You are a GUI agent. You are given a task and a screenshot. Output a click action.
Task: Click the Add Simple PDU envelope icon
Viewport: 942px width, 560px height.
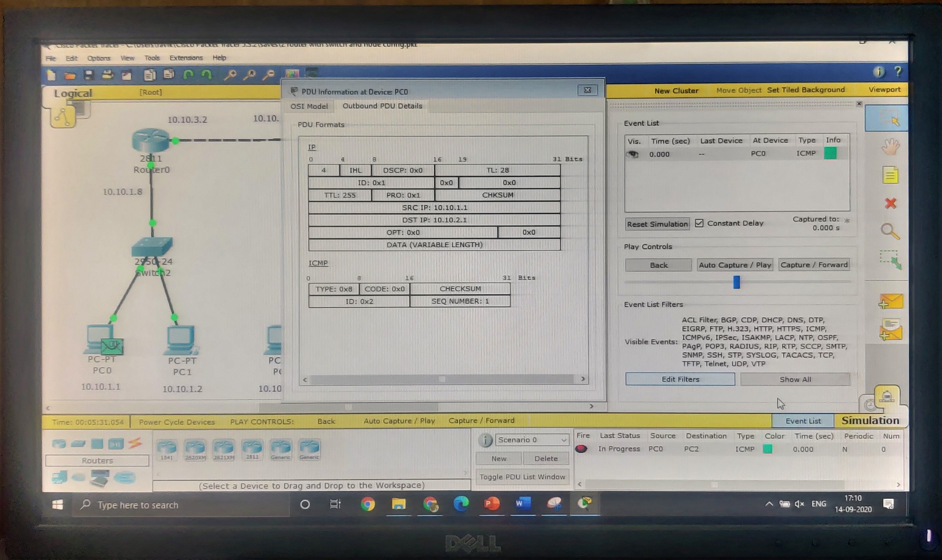[x=891, y=302]
